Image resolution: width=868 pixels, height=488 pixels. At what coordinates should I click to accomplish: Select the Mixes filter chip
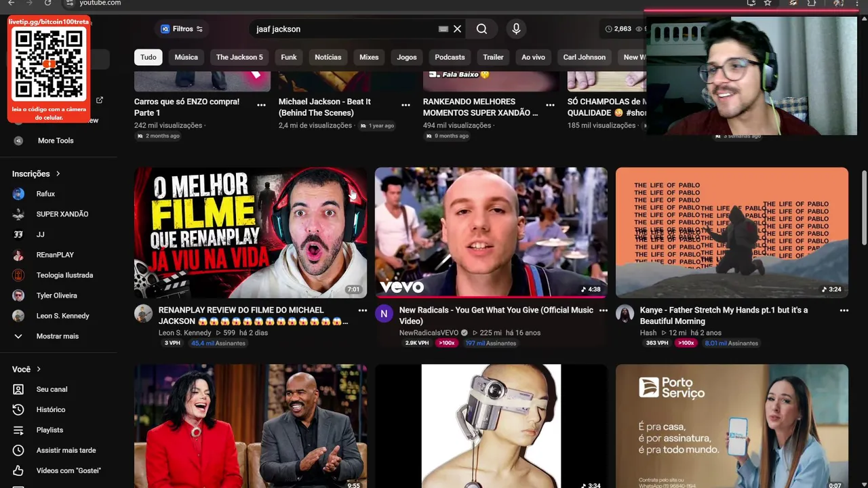click(369, 57)
